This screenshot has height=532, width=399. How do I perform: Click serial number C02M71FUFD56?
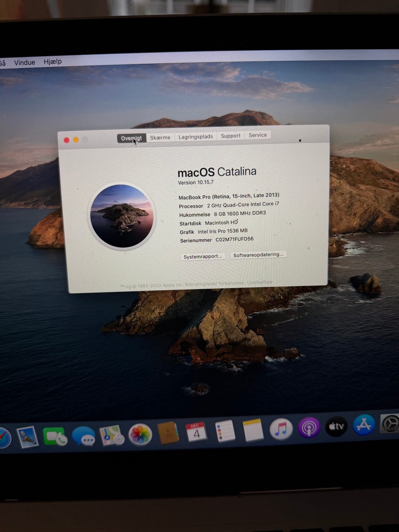(x=234, y=239)
